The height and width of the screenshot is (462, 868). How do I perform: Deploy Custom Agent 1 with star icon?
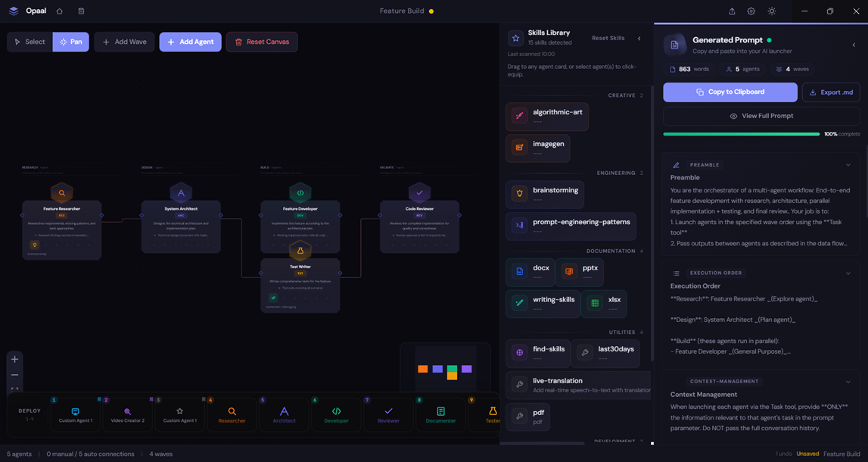click(x=179, y=415)
